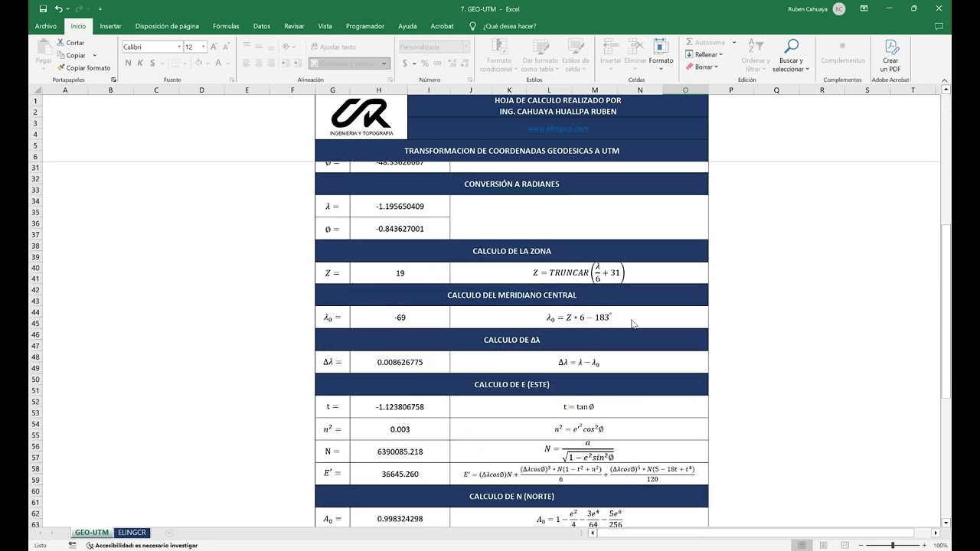Open the ribbon display options icon
Image resolution: width=980 pixels, height=551 pixels.
864,8
